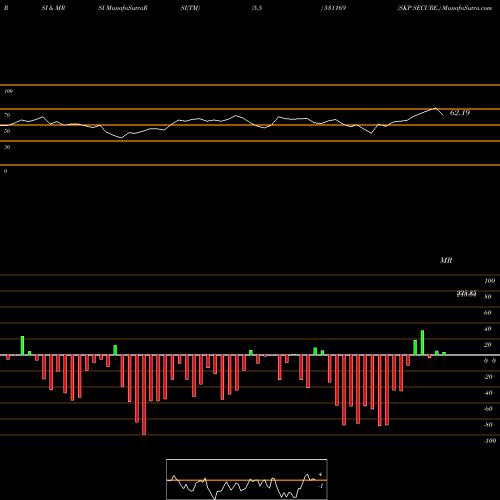Click the longest red MR histogram bar
The image size is (500, 500).
coord(144,395)
